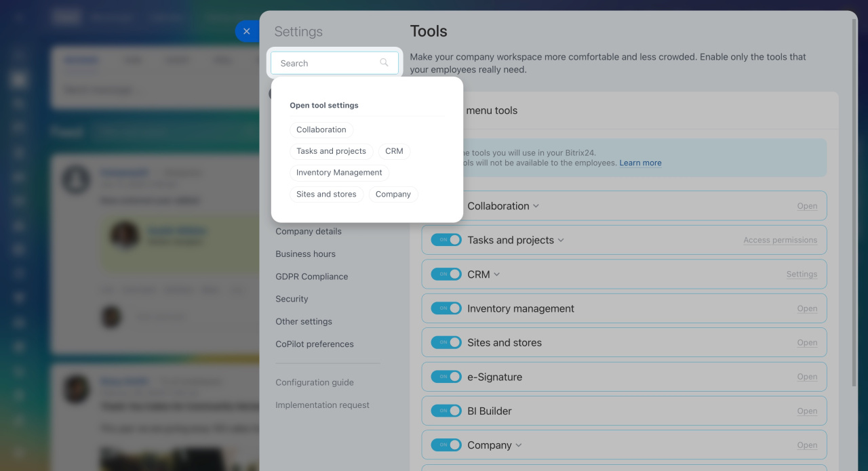Image resolution: width=868 pixels, height=471 pixels.
Task: Follow the Learn more link
Action: point(640,163)
